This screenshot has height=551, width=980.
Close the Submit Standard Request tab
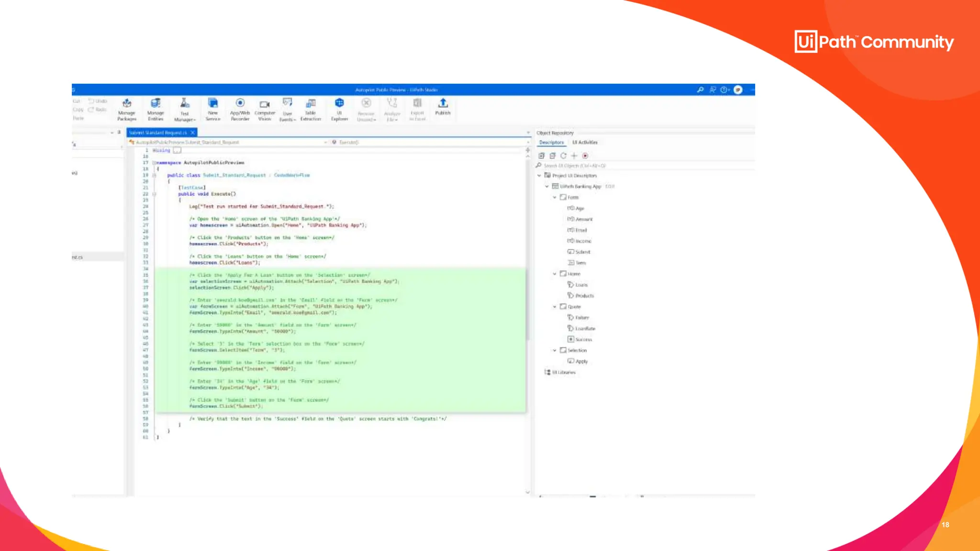(x=192, y=132)
